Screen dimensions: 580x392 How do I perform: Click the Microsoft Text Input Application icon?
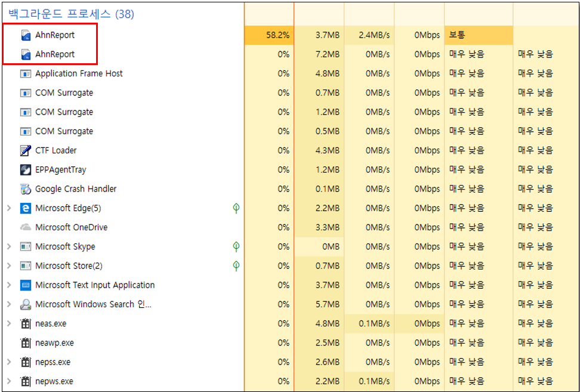(26, 285)
